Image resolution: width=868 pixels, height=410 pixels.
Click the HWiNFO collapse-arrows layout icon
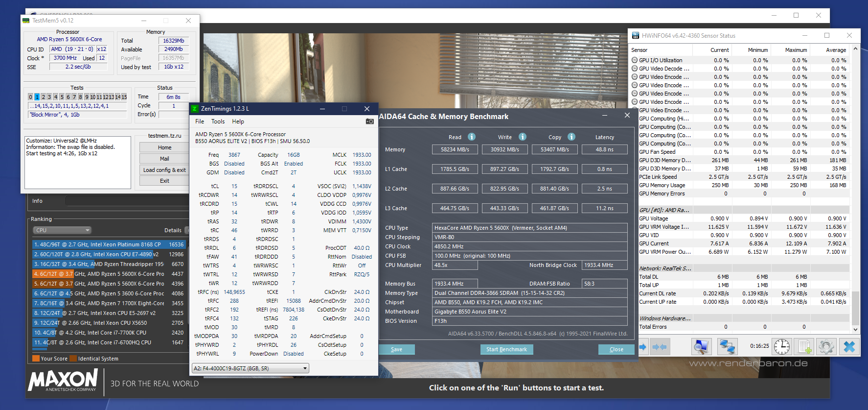660,347
